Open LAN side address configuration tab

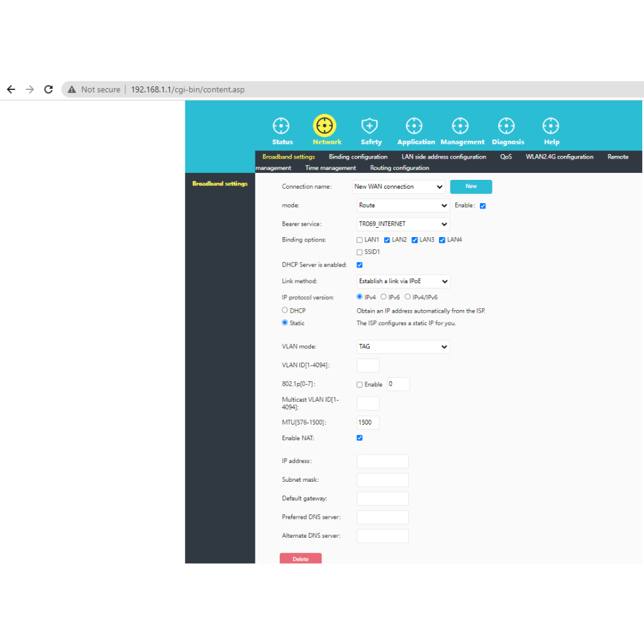[443, 157]
